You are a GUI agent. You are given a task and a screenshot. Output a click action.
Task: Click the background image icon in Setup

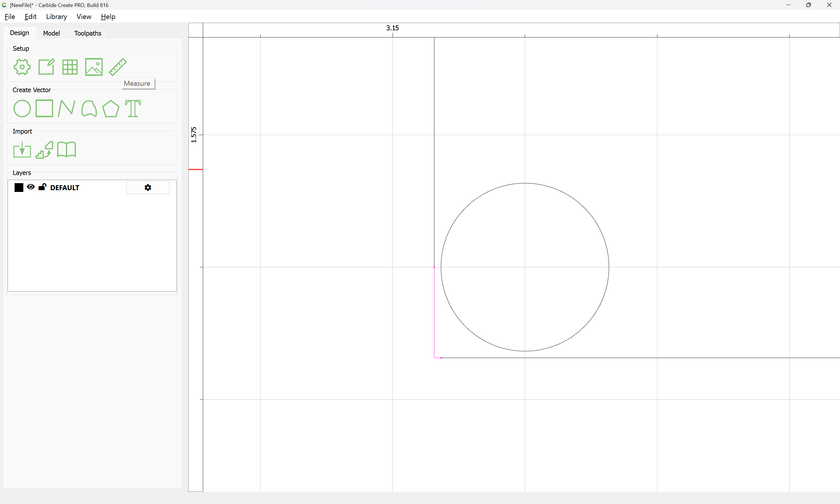click(x=94, y=67)
